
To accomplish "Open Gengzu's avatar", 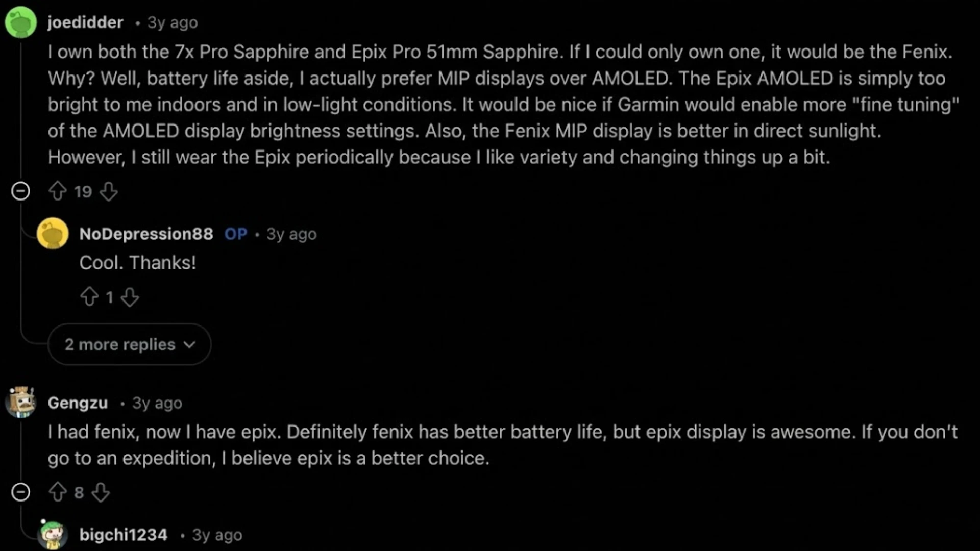I will click(x=20, y=403).
